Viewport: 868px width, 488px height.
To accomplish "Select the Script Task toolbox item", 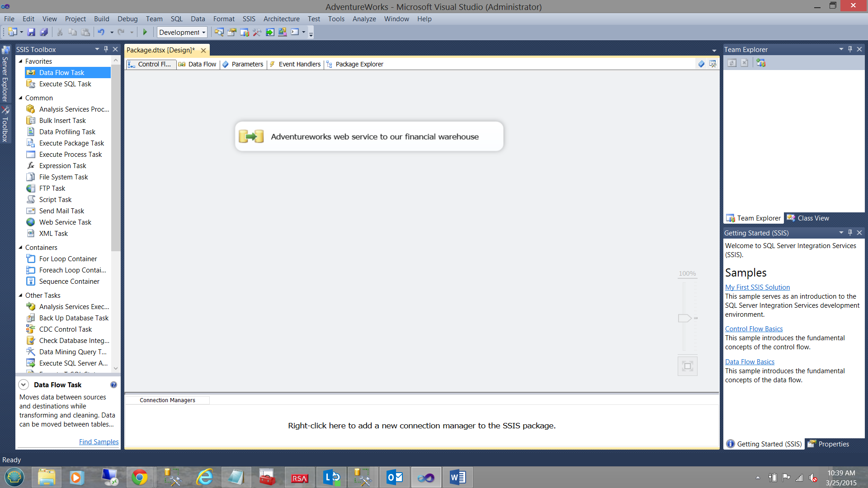I will tap(55, 200).
